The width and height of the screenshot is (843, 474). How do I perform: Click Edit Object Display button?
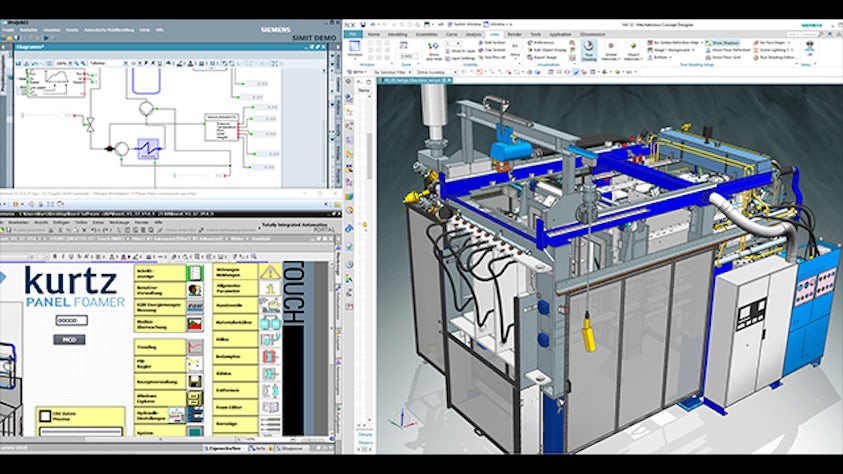tap(546, 50)
